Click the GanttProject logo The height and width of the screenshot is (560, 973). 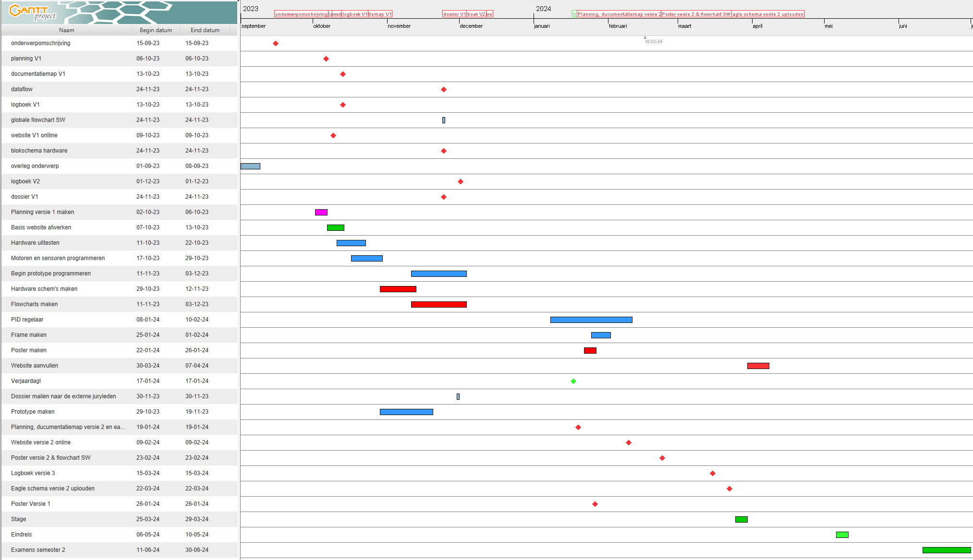point(33,12)
